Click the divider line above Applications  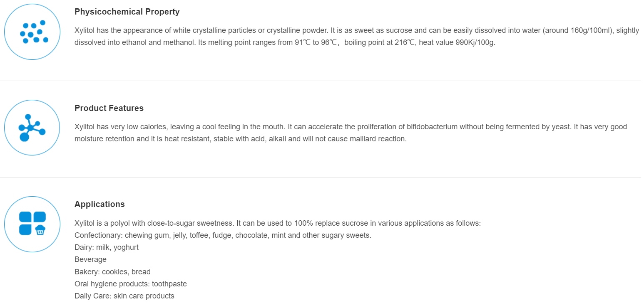tap(321, 177)
